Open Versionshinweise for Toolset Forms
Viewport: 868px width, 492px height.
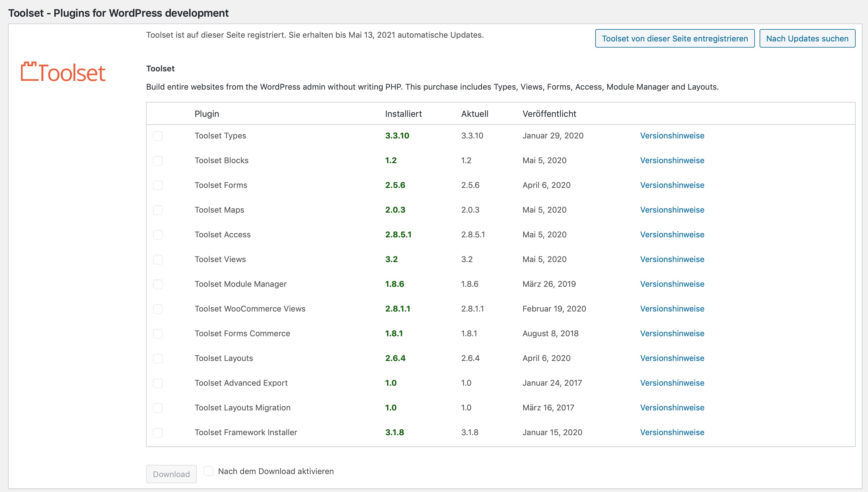[672, 185]
